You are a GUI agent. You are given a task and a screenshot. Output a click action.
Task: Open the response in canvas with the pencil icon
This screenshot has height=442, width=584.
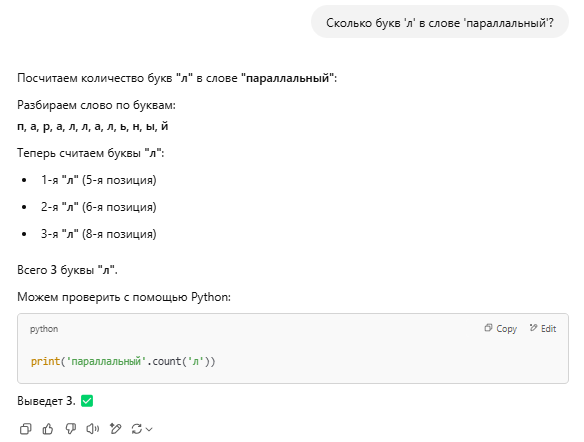pyautogui.click(x=115, y=429)
